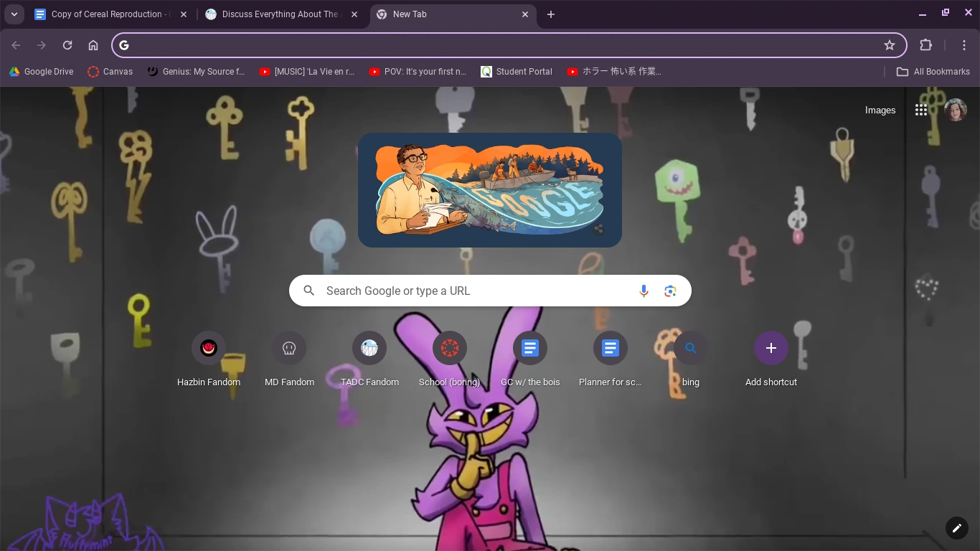Viewport: 980px width, 551px height.
Task: Open the Images link near the profile
Action: (x=880, y=110)
